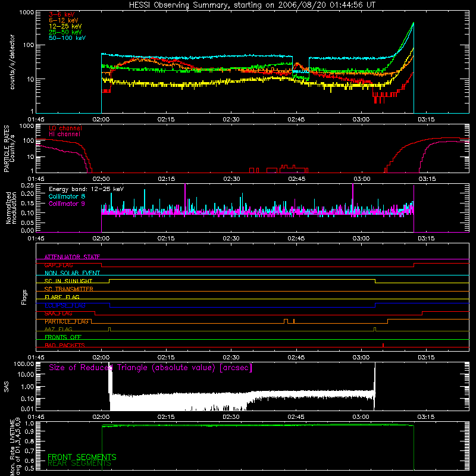Click the counts/s/detector axis label
This screenshot has height=476, width=476.
[12, 62]
